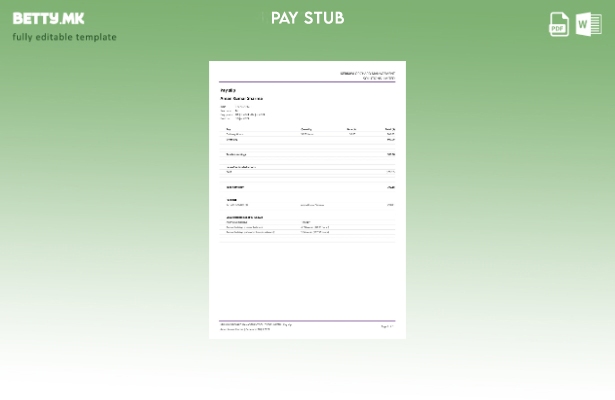The image size is (615, 400).
Task: Click the purple header divider line
Action: (307, 81)
